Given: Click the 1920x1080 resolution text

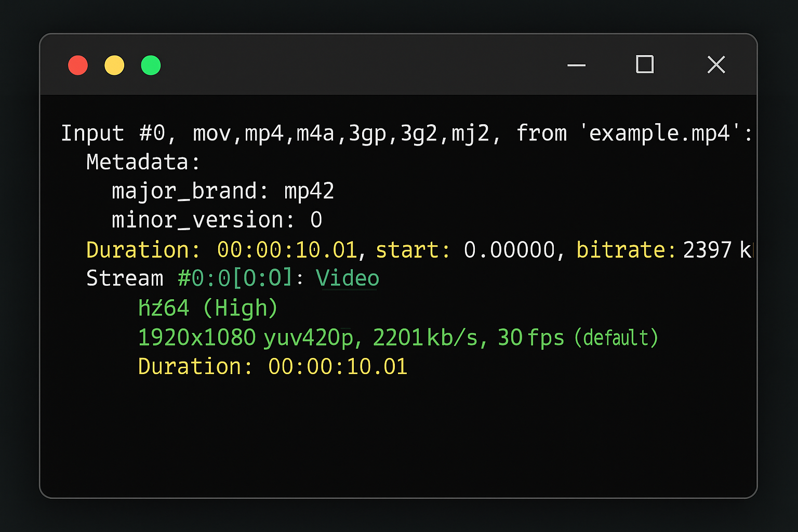Looking at the screenshot, I should 196,337.
